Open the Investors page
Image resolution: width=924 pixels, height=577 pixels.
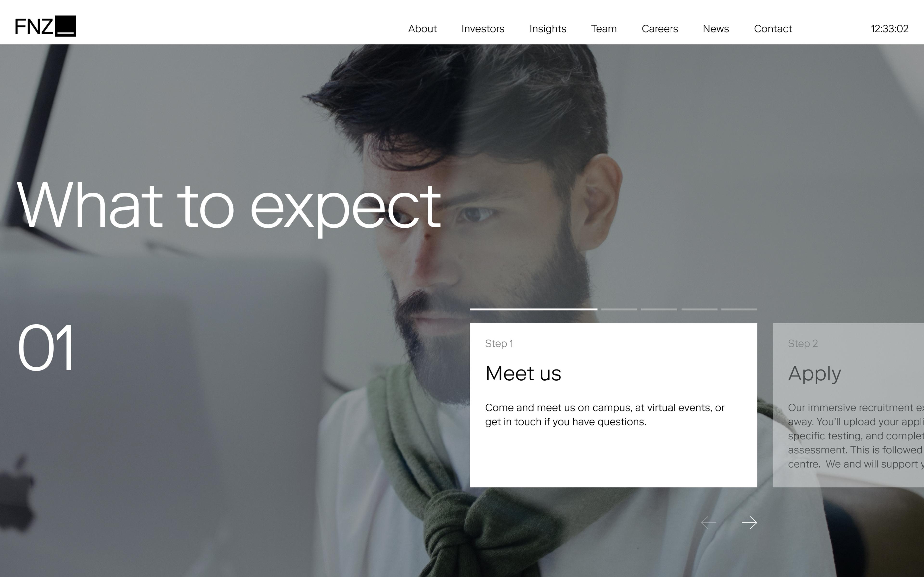click(x=483, y=29)
